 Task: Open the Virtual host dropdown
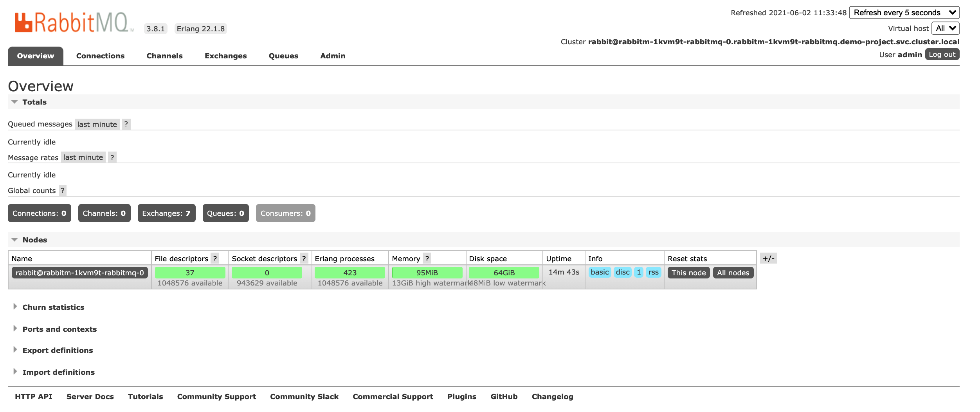945,28
